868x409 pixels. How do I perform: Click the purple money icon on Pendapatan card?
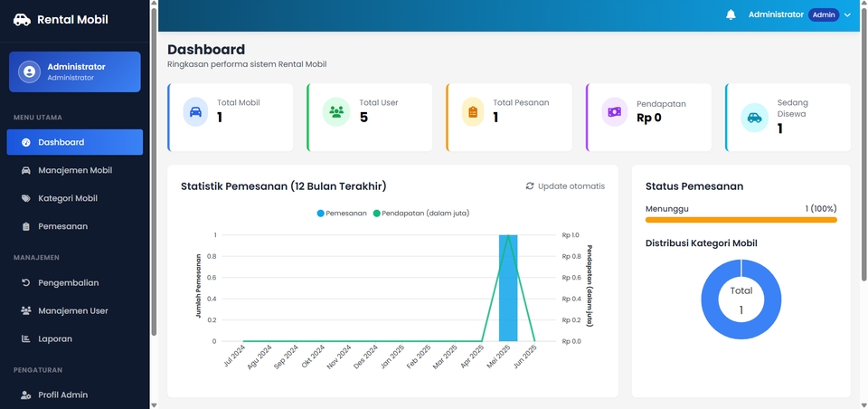point(615,112)
